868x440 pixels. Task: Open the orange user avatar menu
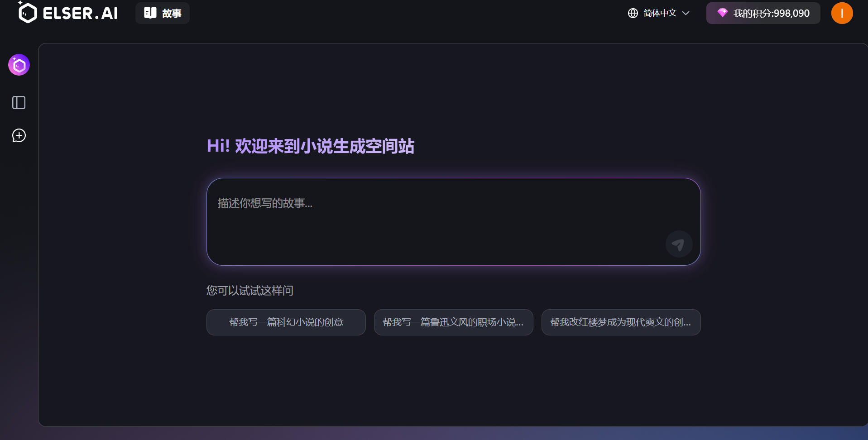click(842, 13)
